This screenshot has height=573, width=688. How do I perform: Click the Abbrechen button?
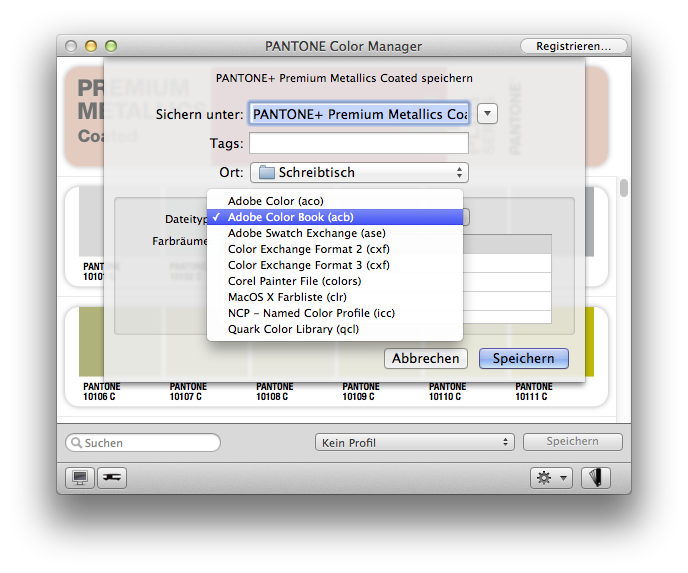click(426, 358)
